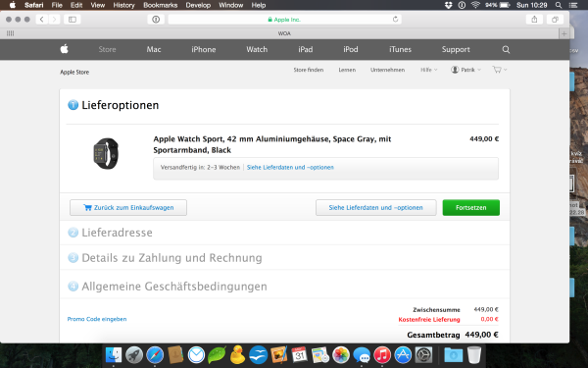This screenshot has width=588, height=368.
Task: Open the Favorites grid icon in the tab bar
Action: (x=11, y=33)
